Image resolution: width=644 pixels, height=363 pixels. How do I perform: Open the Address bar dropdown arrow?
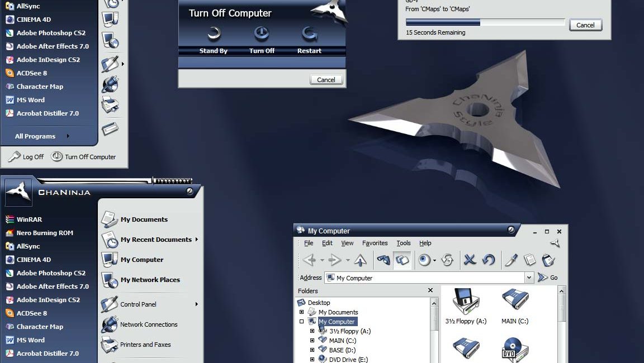tap(529, 278)
